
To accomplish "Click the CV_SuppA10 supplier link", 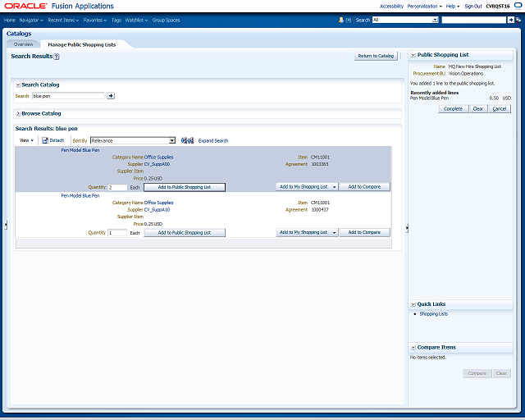I will pyautogui.click(x=157, y=210).
